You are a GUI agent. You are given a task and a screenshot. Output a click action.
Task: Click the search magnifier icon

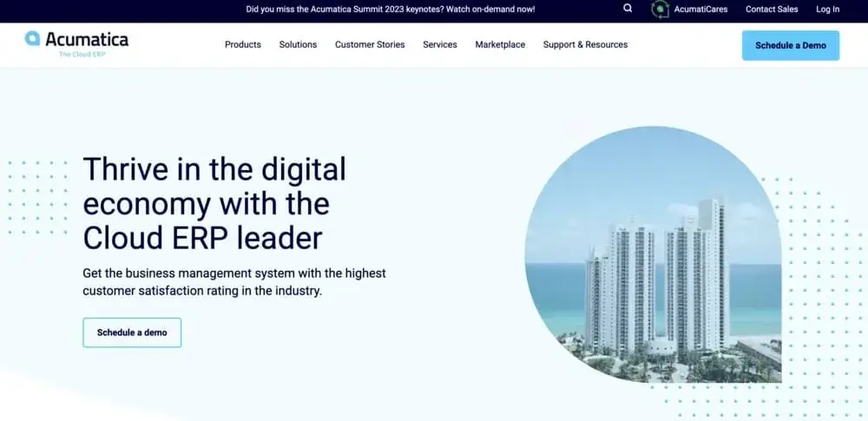coord(628,9)
